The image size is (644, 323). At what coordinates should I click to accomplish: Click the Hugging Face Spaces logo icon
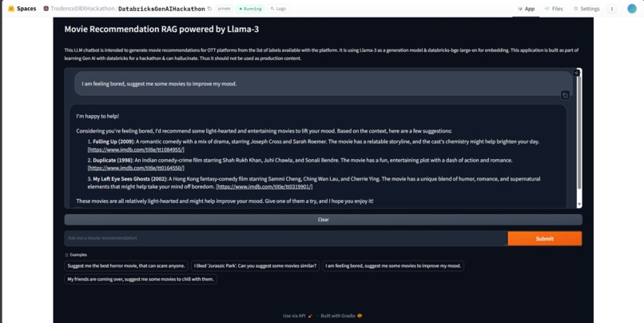(x=11, y=9)
